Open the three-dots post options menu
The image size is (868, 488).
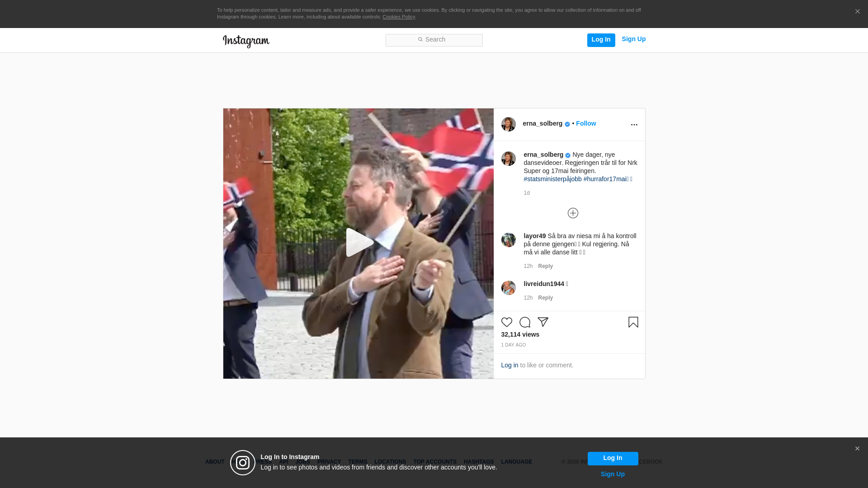634,125
